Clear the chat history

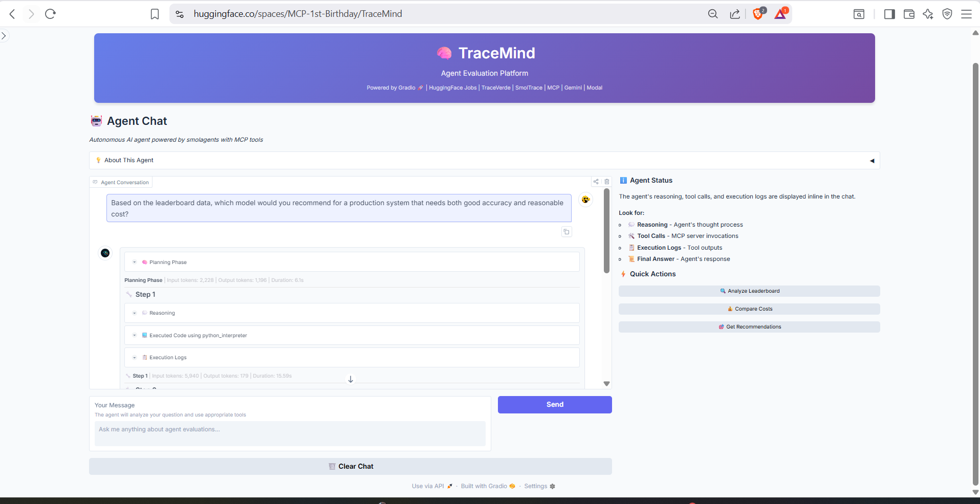[x=351, y=466]
